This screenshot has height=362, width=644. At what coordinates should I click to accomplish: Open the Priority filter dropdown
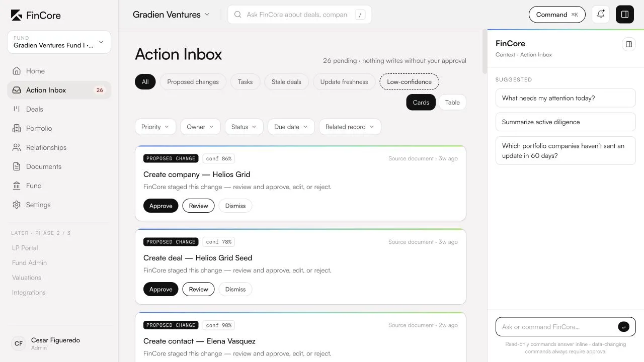click(x=155, y=127)
